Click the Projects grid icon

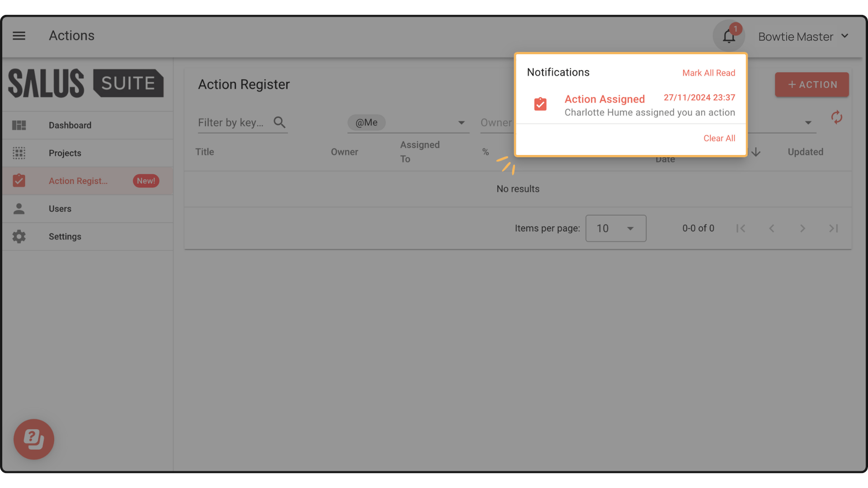(19, 153)
